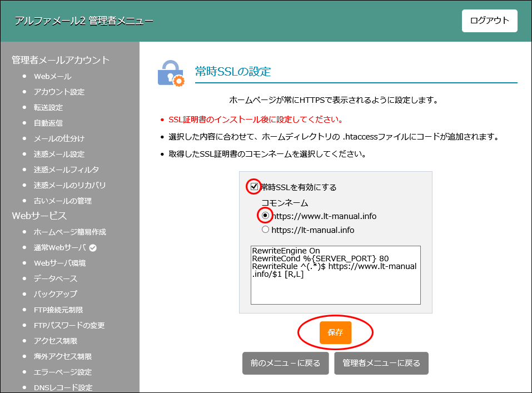Click the ログアウト button

pyautogui.click(x=489, y=21)
